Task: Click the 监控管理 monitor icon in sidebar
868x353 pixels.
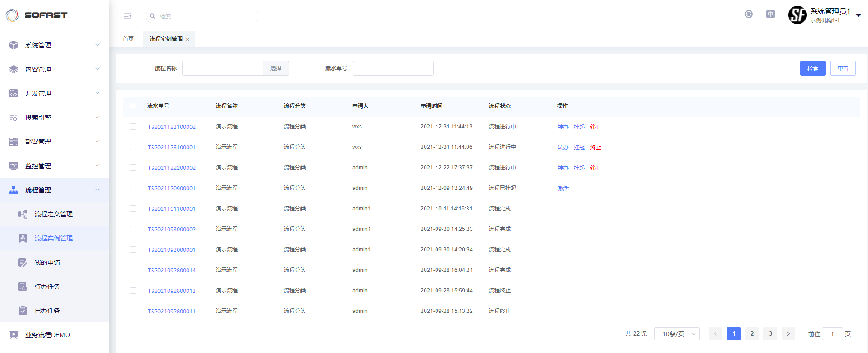Action: [x=14, y=166]
